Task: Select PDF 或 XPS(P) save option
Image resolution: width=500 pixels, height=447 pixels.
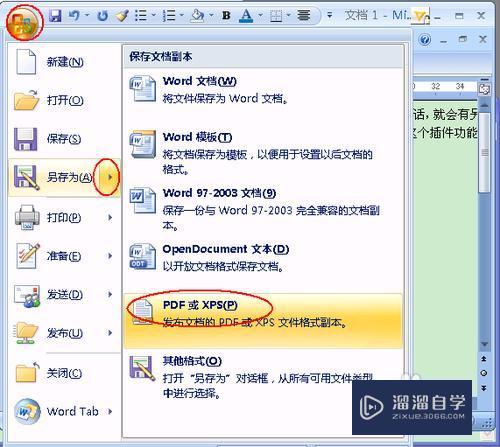Action: click(x=263, y=321)
